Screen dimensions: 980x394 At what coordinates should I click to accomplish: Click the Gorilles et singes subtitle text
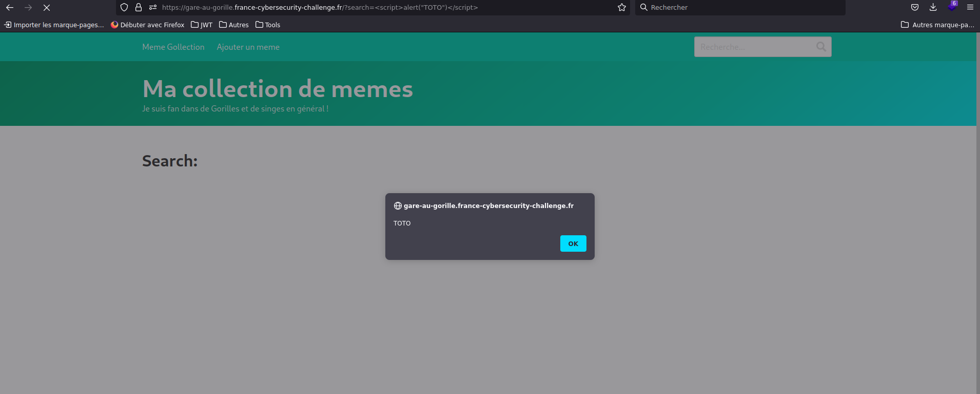coord(236,109)
